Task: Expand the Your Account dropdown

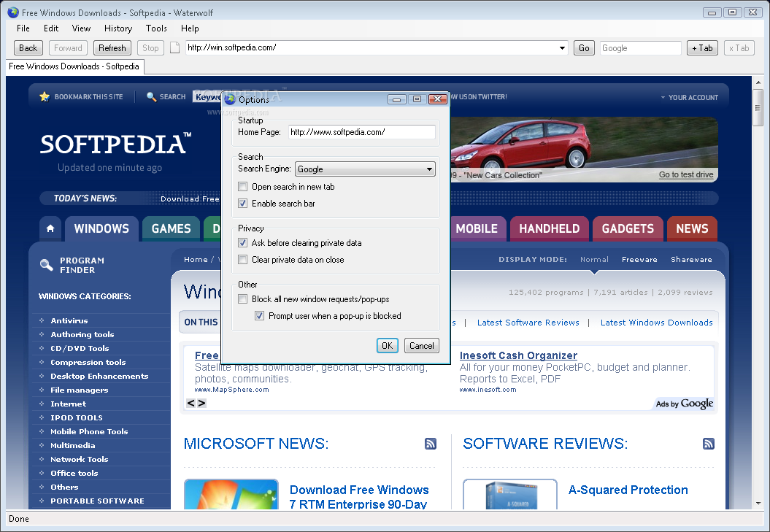Action: tap(689, 97)
